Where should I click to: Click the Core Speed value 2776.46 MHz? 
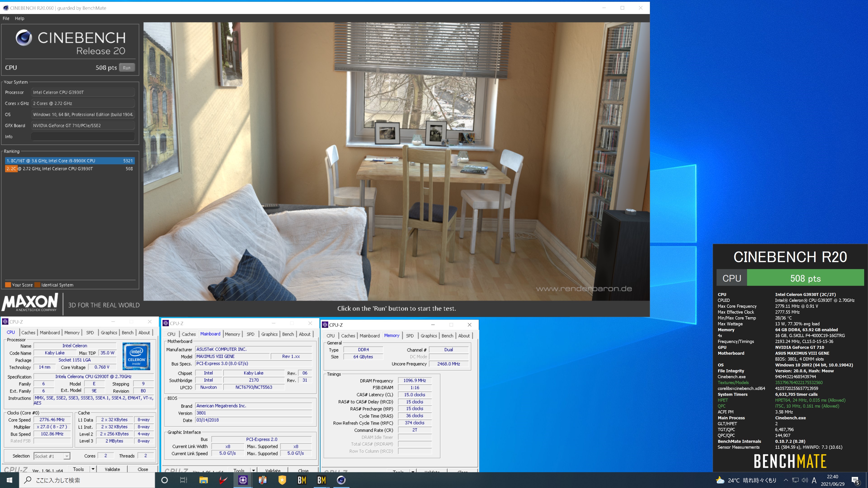click(52, 420)
